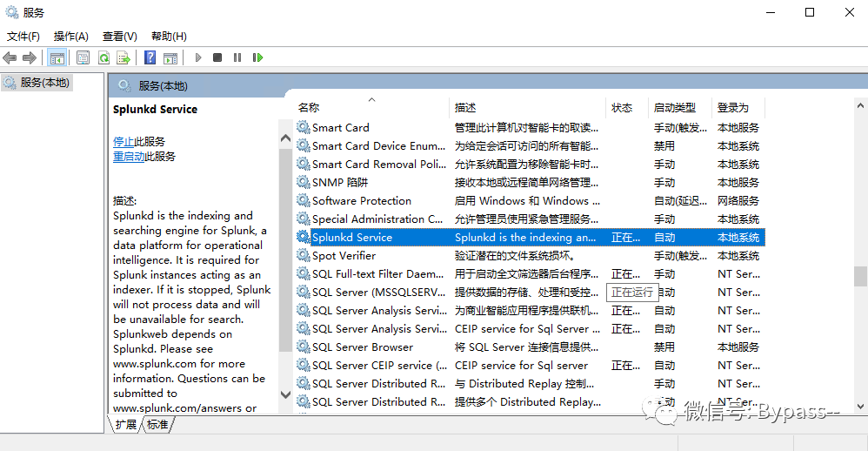Open the Properties toolbar icon
The image size is (868, 451).
coord(83,57)
